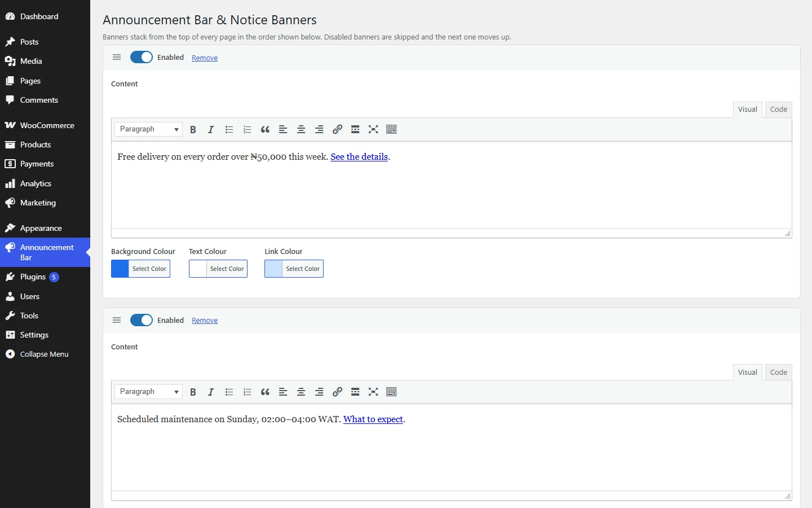Remove the scheduled maintenance banner
812x508 pixels.
coord(205,321)
